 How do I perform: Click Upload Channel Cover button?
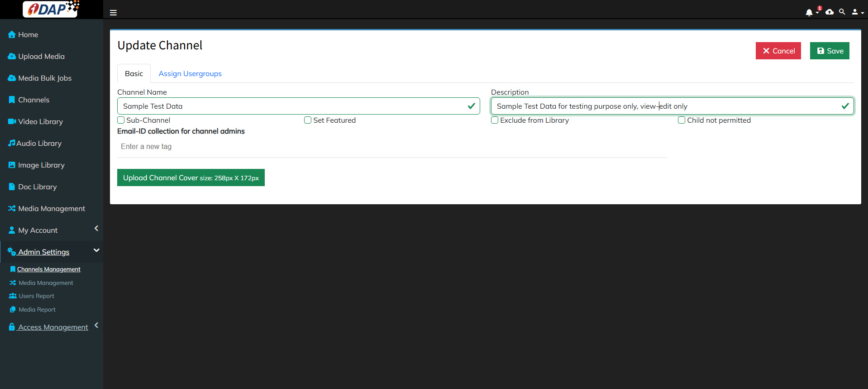click(191, 178)
